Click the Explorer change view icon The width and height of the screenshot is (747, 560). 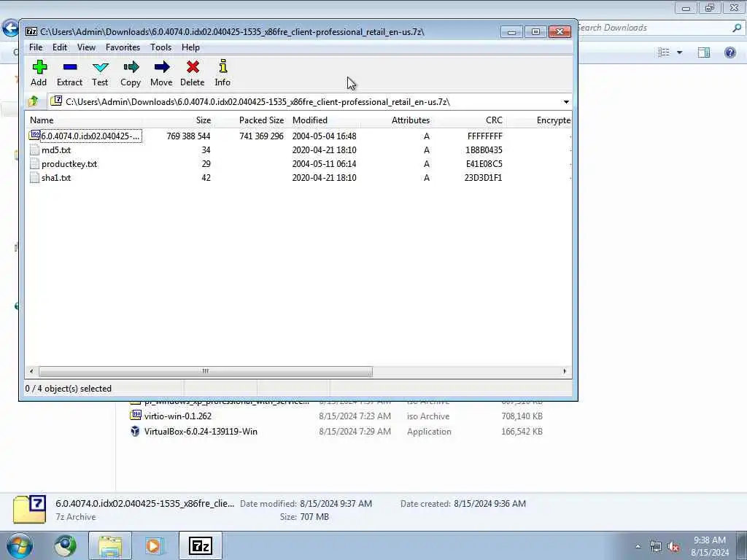(664, 52)
